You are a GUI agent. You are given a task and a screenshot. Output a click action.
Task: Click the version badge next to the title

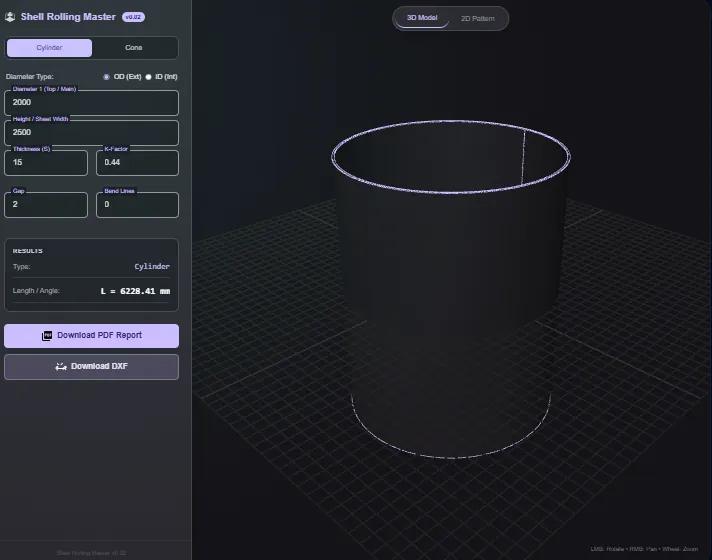[133, 17]
